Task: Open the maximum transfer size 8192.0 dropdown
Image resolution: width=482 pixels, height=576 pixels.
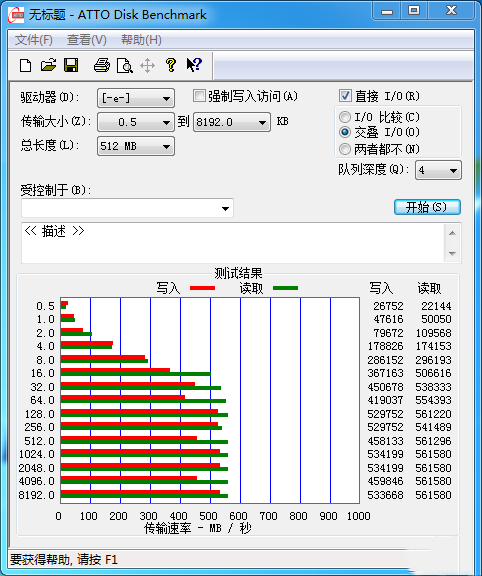Action: 232,122
